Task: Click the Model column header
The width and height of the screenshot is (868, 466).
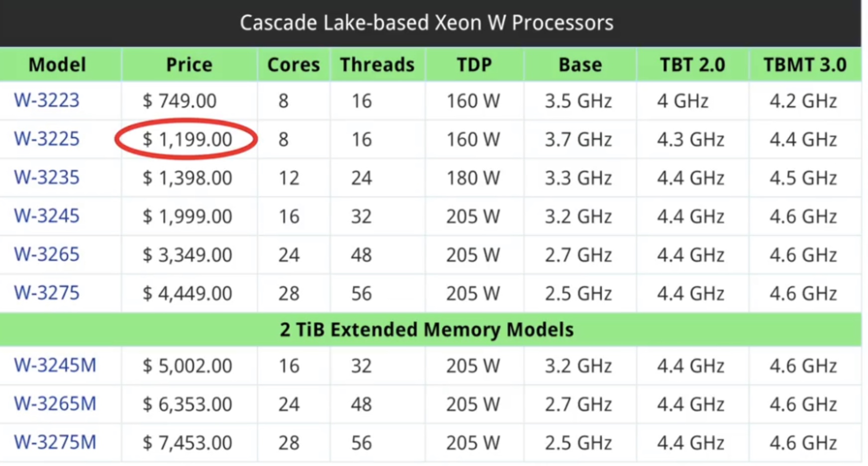Action: pos(57,65)
